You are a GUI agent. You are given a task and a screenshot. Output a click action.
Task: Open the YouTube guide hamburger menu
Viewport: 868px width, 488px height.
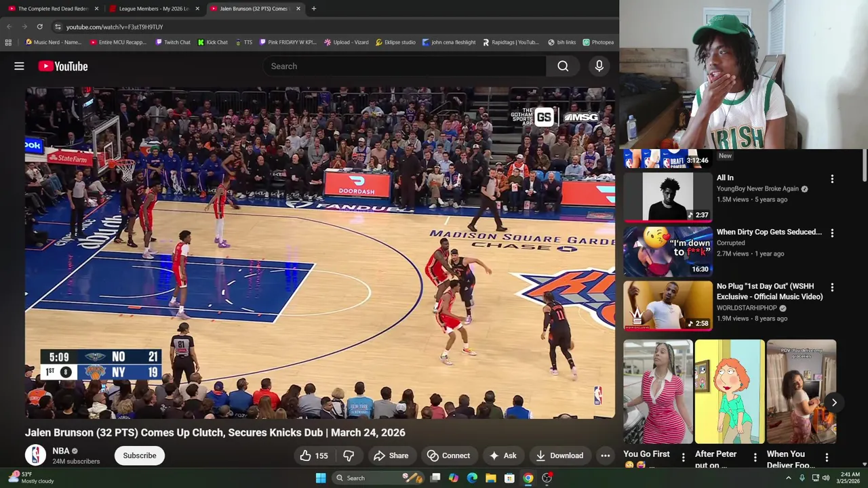pyautogui.click(x=19, y=66)
